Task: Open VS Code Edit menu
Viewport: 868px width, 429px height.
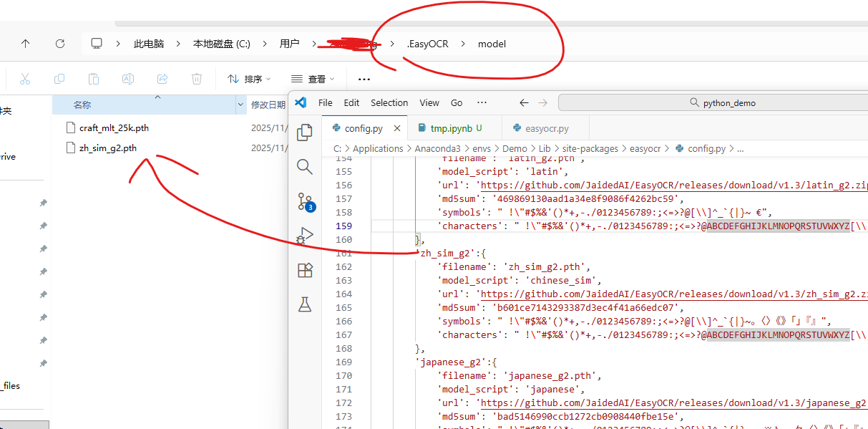Action: 351,102
